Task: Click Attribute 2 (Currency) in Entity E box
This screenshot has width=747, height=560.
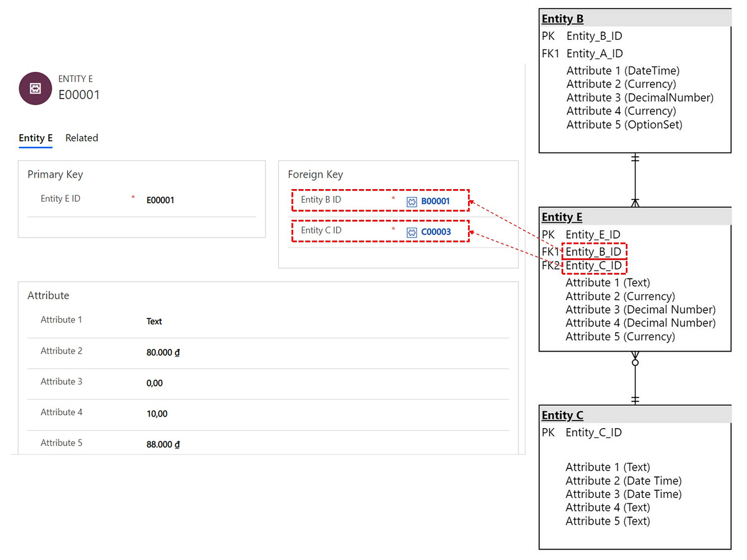Action: (x=621, y=296)
